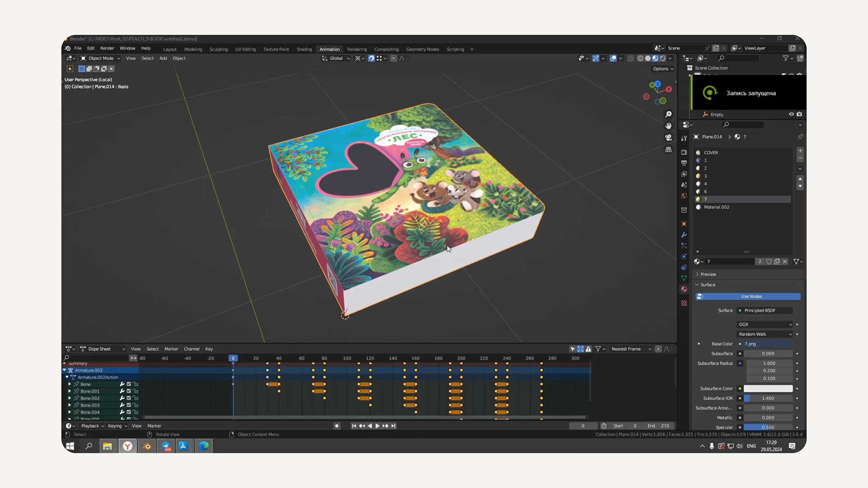Expand the Preview panel
The image size is (868, 488).
click(708, 274)
